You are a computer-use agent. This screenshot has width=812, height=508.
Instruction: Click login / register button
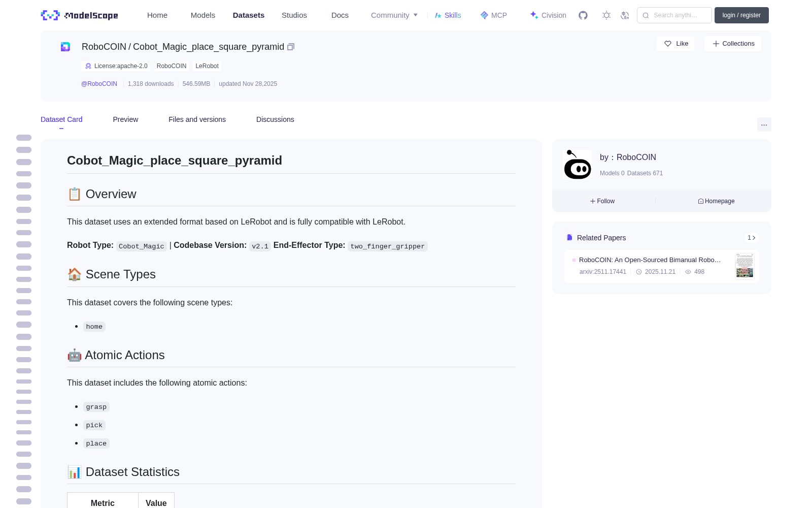pyautogui.click(x=741, y=15)
